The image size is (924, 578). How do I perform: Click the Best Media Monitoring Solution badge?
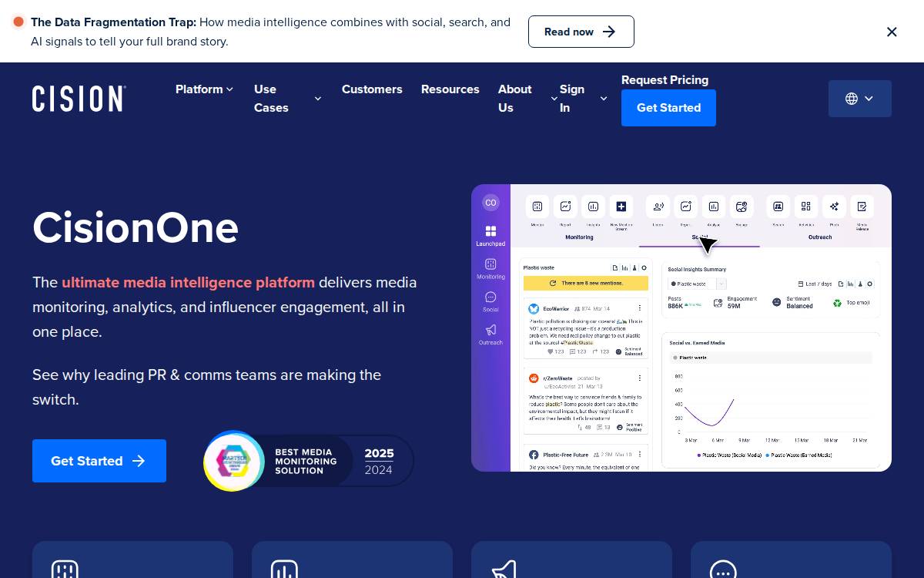(308, 461)
